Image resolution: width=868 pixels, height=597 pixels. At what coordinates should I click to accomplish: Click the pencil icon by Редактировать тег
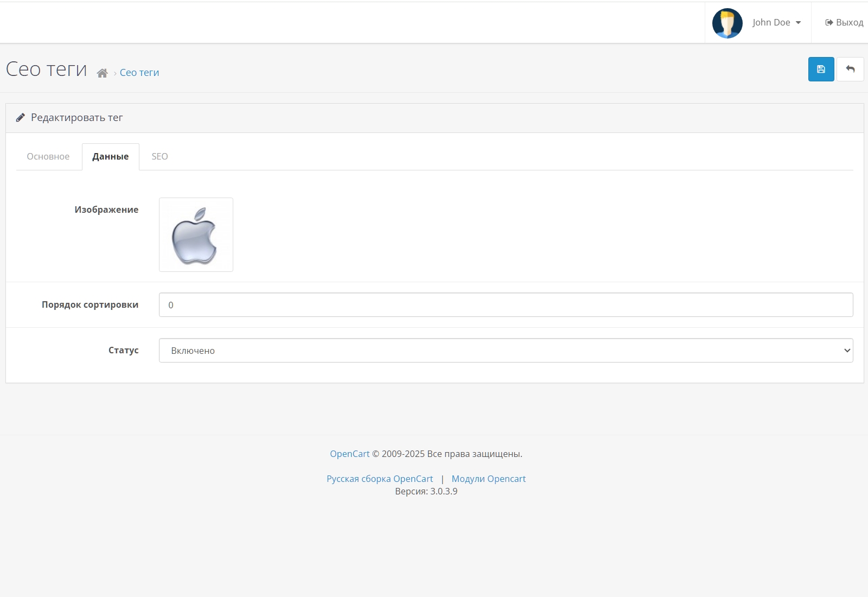[21, 118]
